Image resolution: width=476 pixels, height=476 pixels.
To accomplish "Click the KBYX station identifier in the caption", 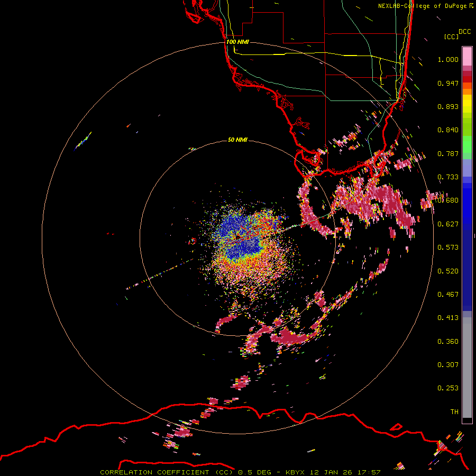I will point(296,472).
